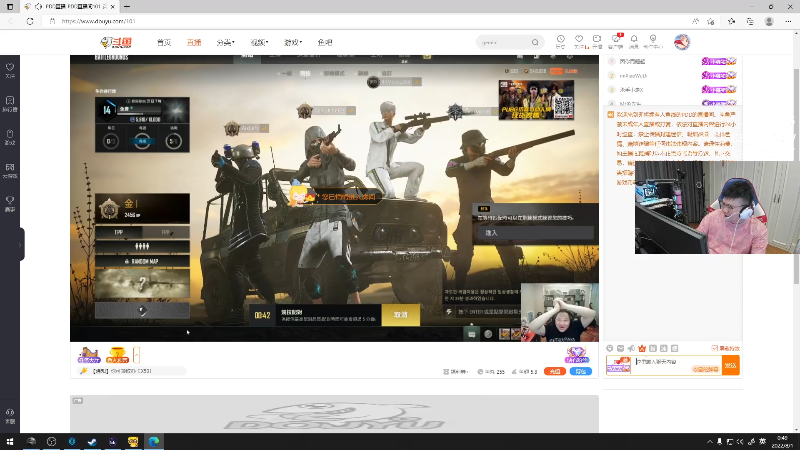Click the random map thumbnail with question mark
800x450 pixels.
[x=142, y=283]
